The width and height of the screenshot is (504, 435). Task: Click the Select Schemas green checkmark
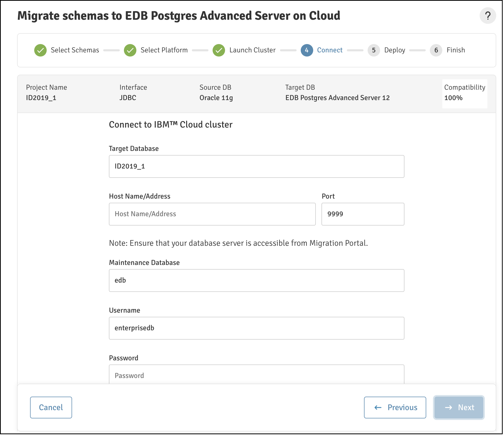click(40, 50)
